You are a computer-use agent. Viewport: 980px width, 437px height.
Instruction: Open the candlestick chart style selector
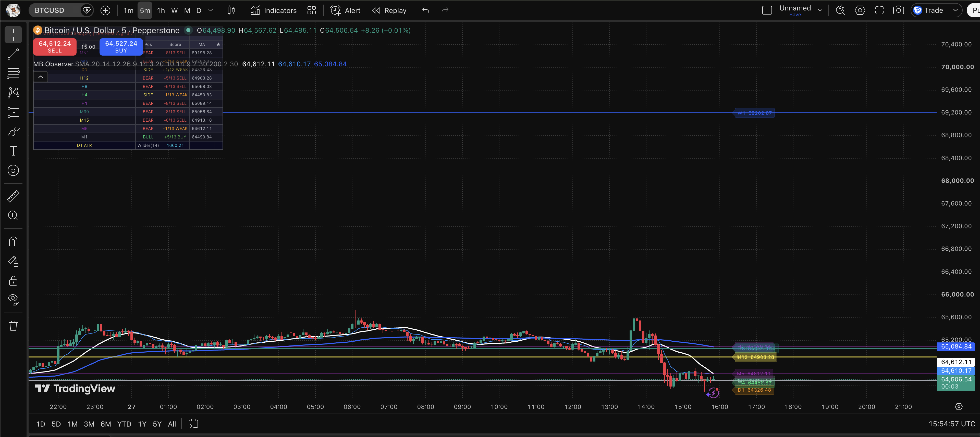point(231,10)
